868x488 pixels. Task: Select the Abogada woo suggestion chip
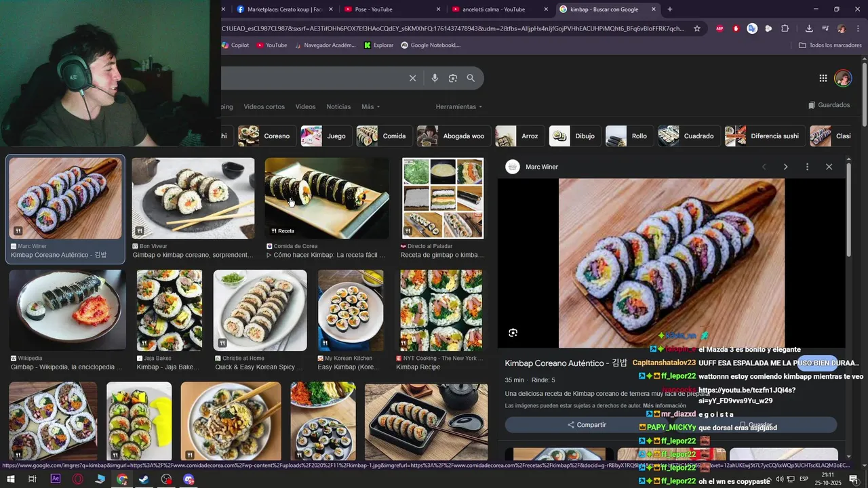point(452,136)
